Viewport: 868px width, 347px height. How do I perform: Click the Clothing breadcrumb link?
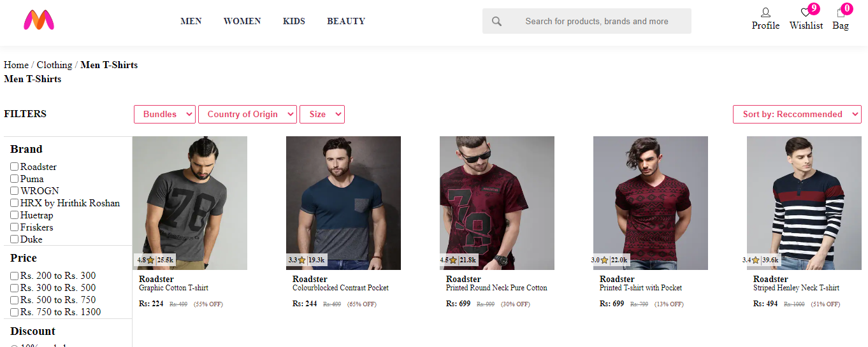[x=54, y=65]
